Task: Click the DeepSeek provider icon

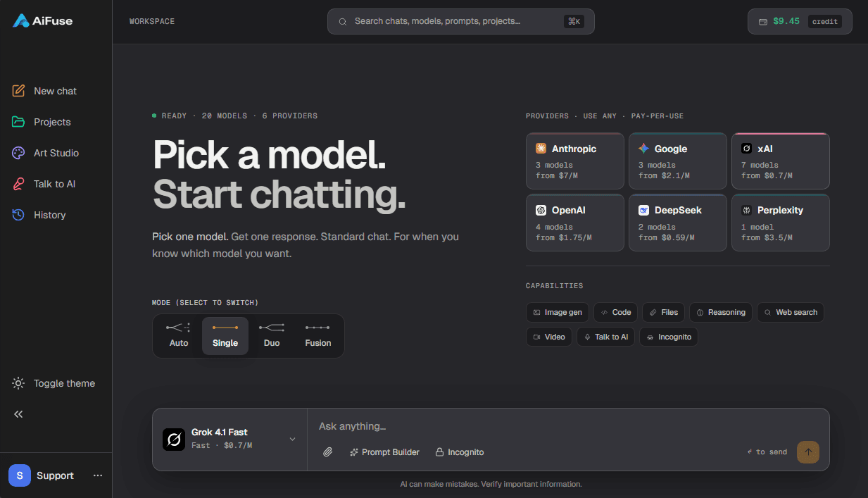Action: (x=643, y=210)
